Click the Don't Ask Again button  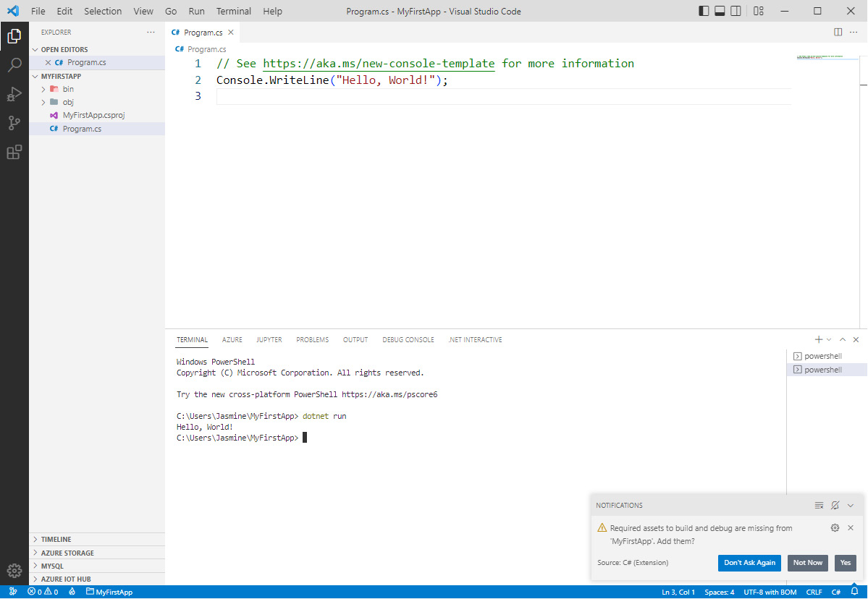point(749,563)
